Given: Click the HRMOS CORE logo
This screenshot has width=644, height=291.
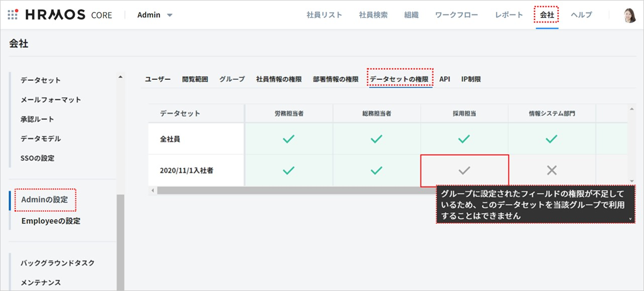Looking at the screenshot, I should pos(68,15).
